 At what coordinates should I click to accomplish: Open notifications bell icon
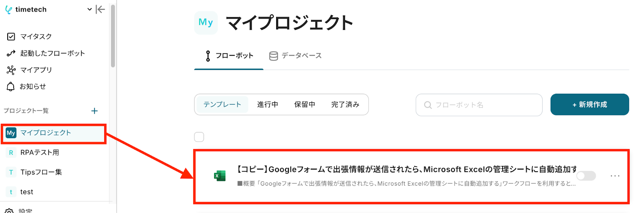(x=11, y=86)
